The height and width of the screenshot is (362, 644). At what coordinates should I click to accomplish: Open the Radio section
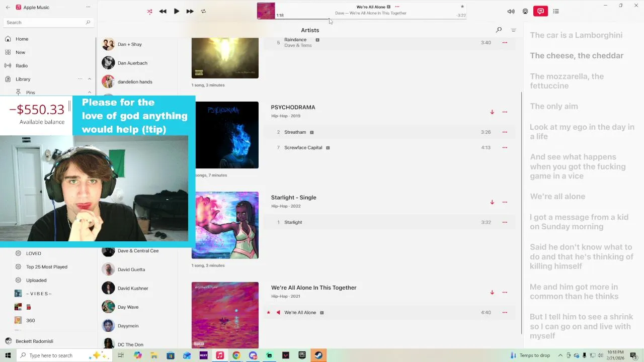tap(21, 65)
